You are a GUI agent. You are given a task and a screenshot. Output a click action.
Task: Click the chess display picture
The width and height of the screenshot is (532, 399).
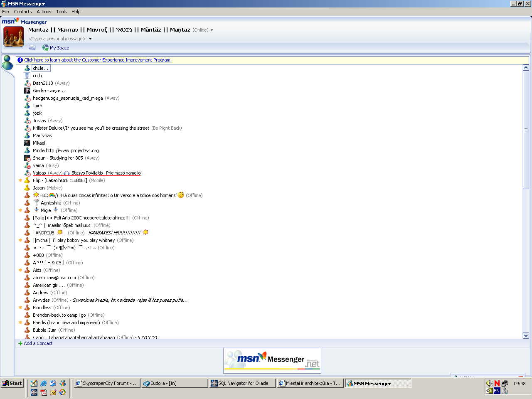14,37
